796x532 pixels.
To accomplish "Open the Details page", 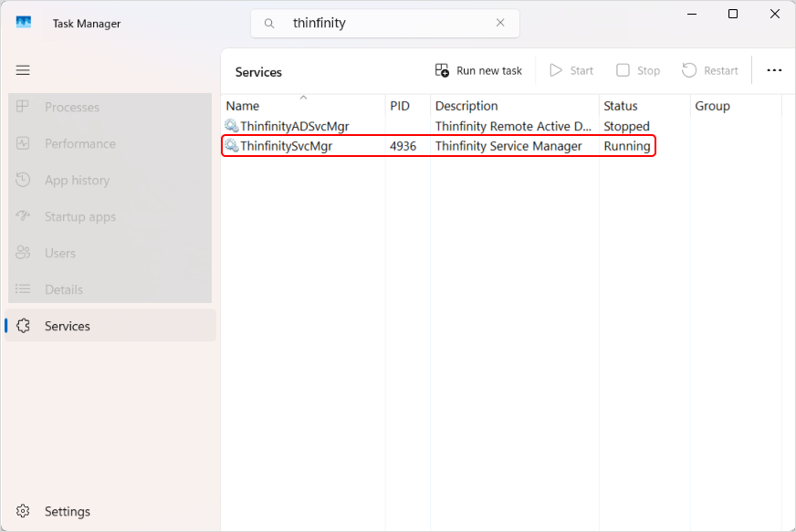I will 110,289.
